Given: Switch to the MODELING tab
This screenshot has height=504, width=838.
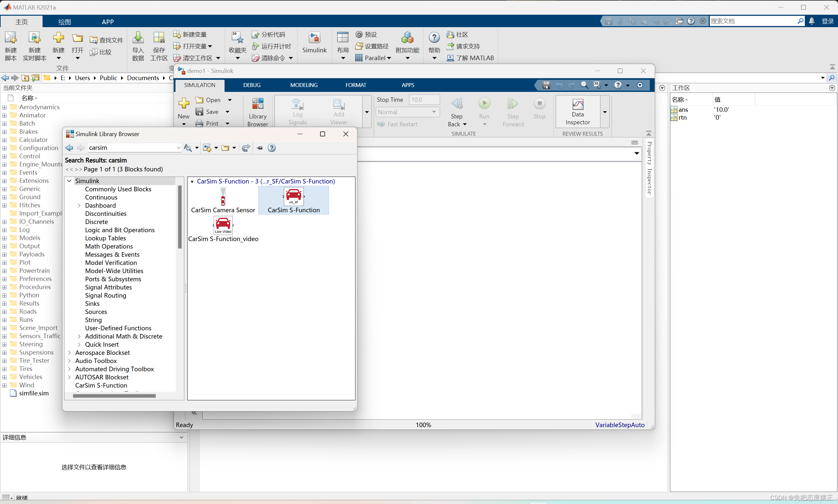Looking at the screenshot, I should (304, 85).
